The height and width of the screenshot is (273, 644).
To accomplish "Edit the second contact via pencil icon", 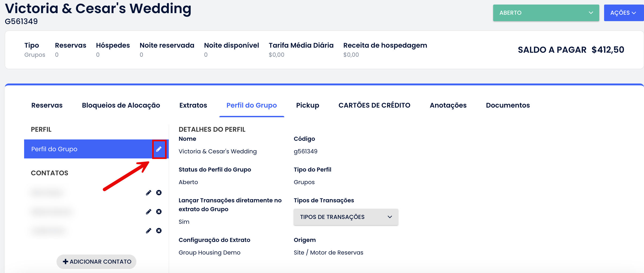I will (148, 212).
